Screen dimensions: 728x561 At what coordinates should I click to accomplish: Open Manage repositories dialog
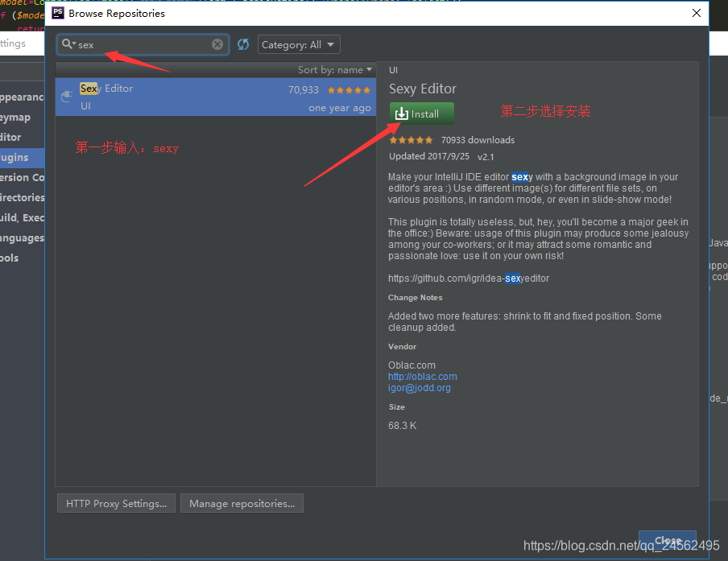(x=242, y=504)
